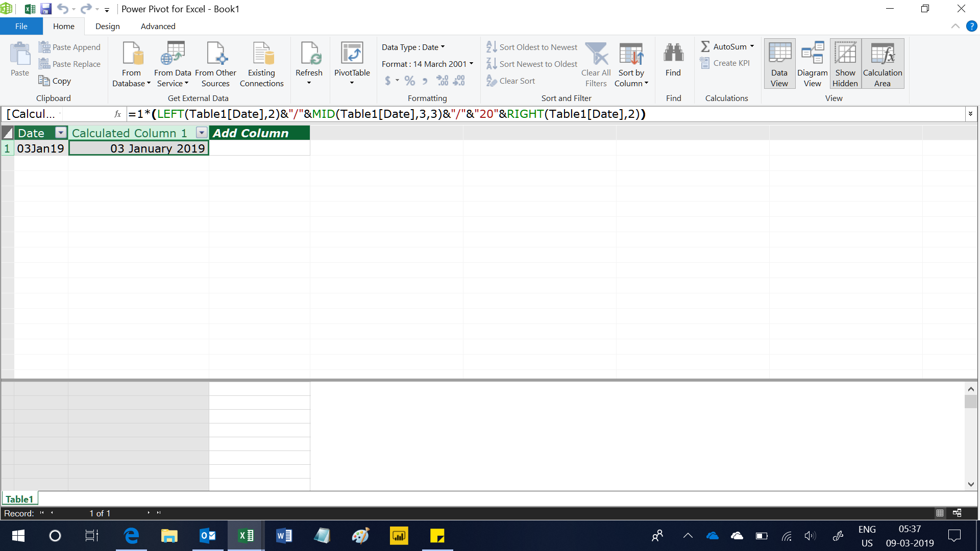The height and width of the screenshot is (551, 980).
Task: Click the Undo arrow in title bar
Action: click(62, 9)
